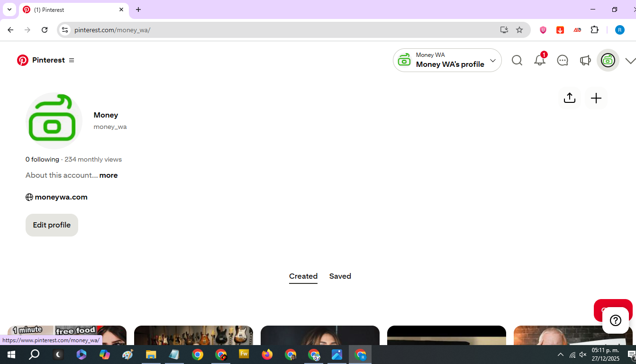Open the Pinterest search icon
This screenshot has width=636, height=364.
pos(517,61)
